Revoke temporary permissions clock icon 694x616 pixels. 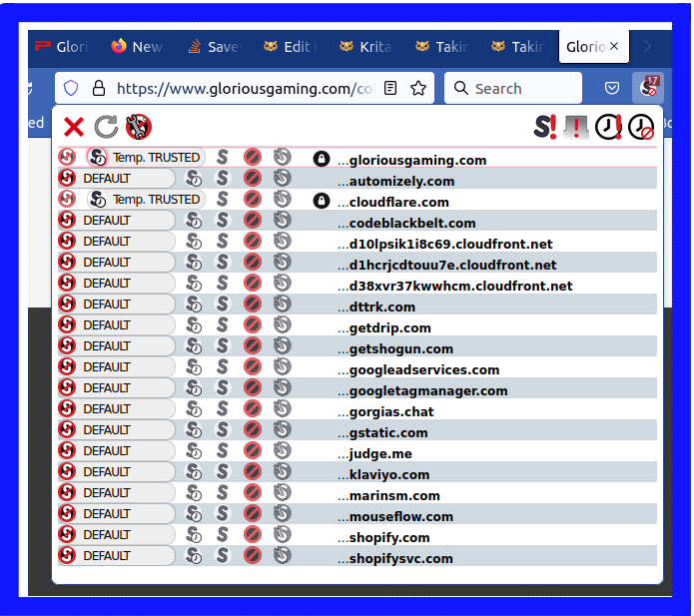point(641,127)
